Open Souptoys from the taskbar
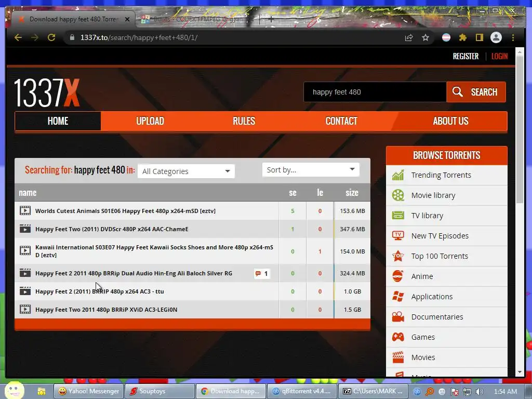532x399 pixels. 160,391
